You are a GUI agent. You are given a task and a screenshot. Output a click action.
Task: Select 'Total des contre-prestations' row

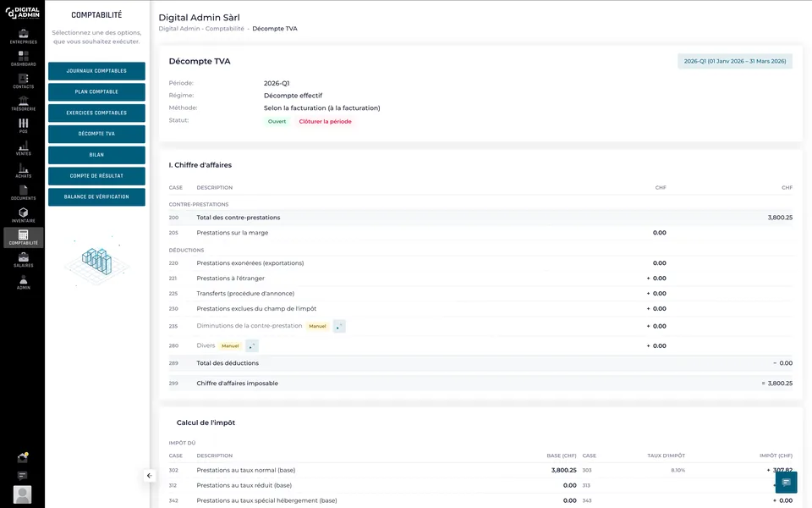click(x=480, y=218)
